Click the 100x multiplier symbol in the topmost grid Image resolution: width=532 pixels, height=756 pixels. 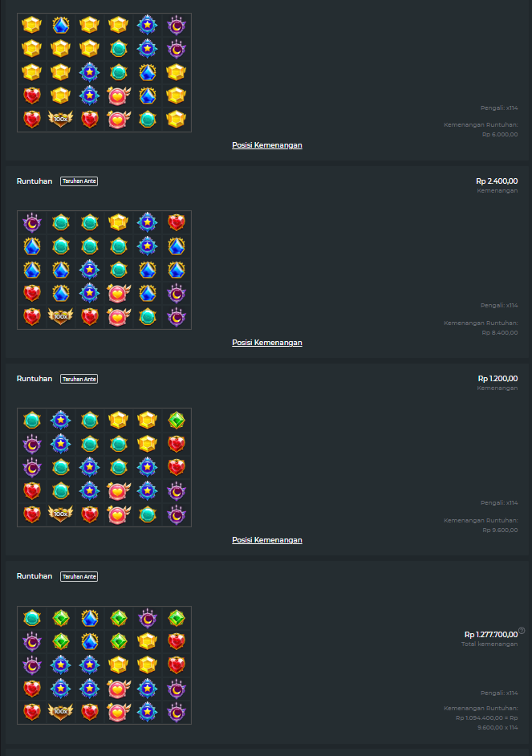tap(60, 119)
